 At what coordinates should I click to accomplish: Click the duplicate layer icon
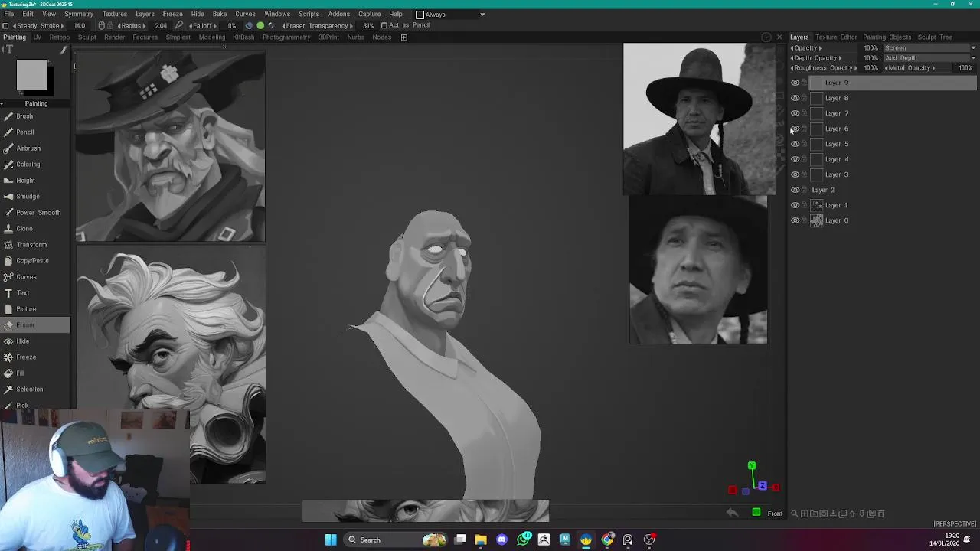click(x=843, y=514)
